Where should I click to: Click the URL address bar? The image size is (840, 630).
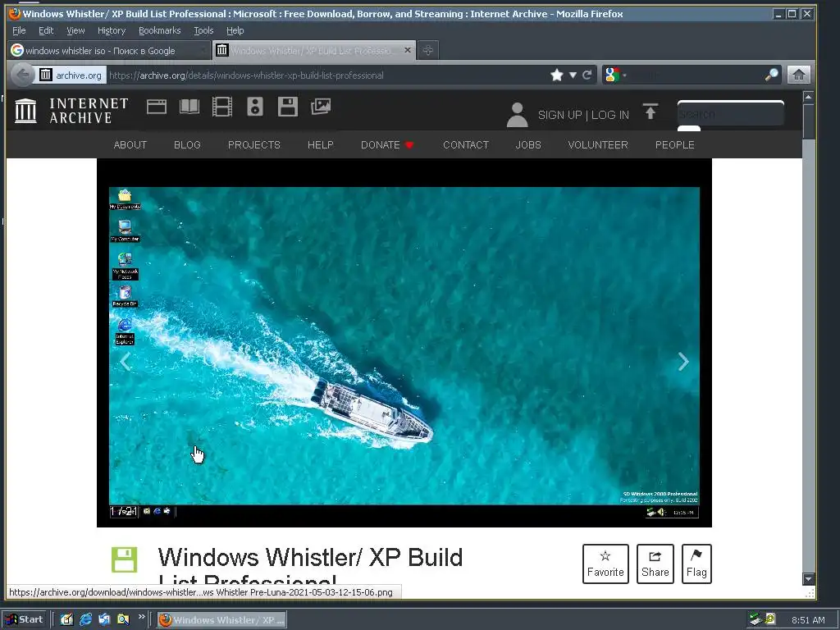pos(326,75)
